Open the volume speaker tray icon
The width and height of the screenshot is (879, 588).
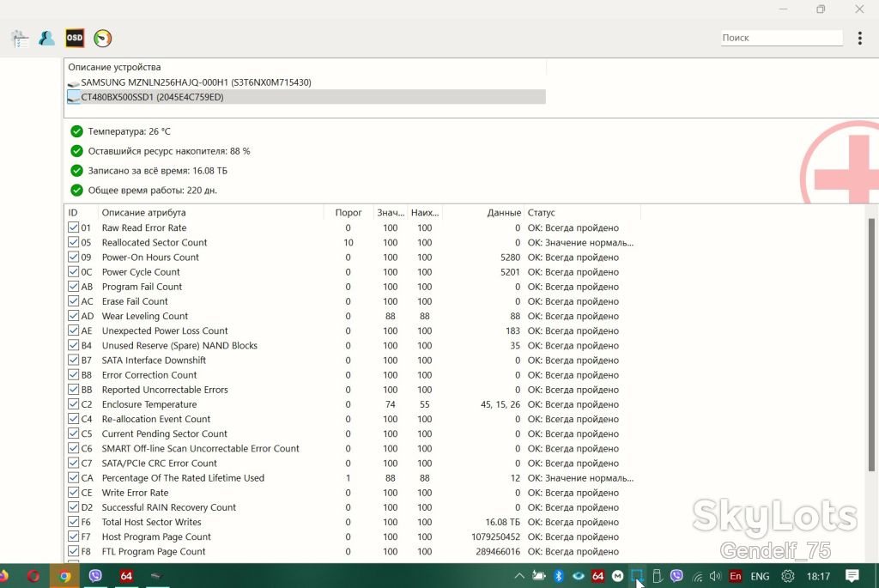pyautogui.click(x=715, y=576)
